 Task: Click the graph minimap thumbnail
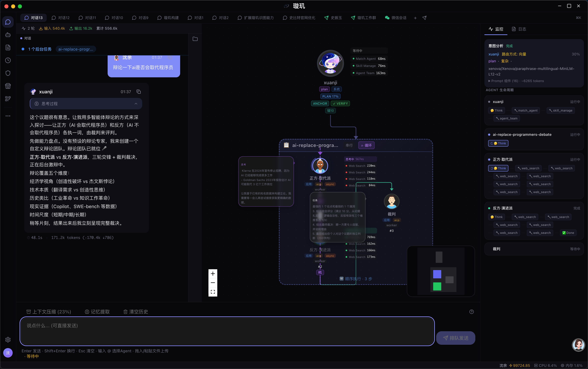click(x=441, y=271)
